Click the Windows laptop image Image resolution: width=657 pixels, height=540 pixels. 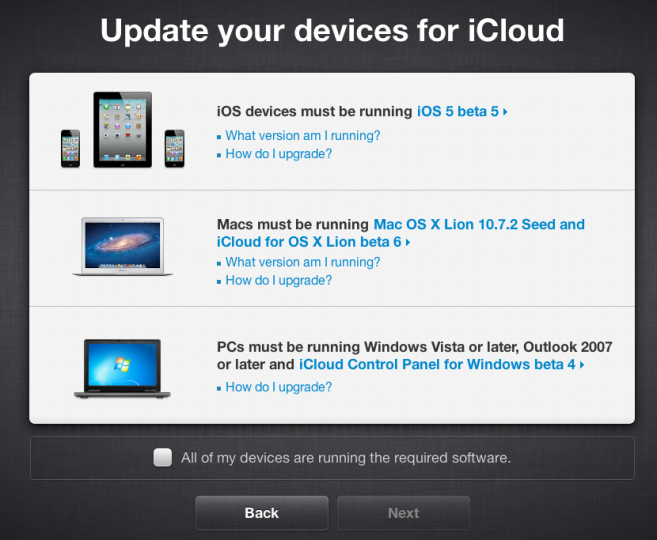122,369
